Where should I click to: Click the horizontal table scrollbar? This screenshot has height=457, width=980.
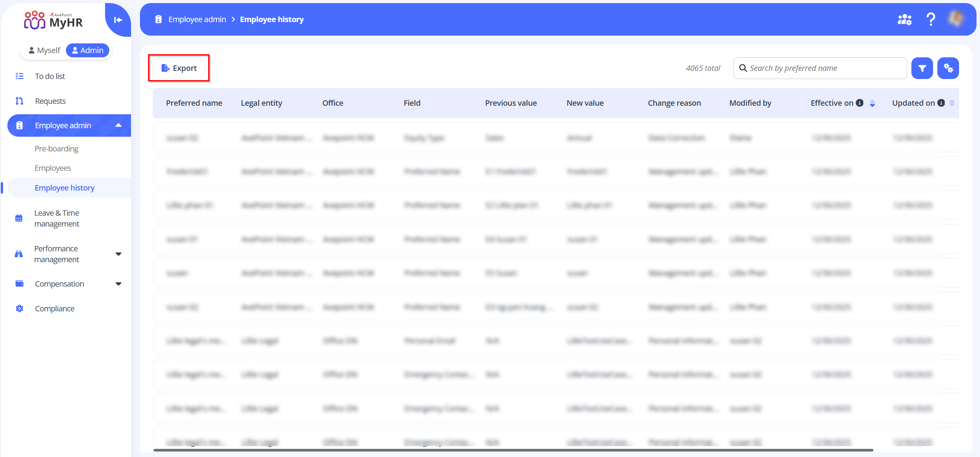pos(513,450)
